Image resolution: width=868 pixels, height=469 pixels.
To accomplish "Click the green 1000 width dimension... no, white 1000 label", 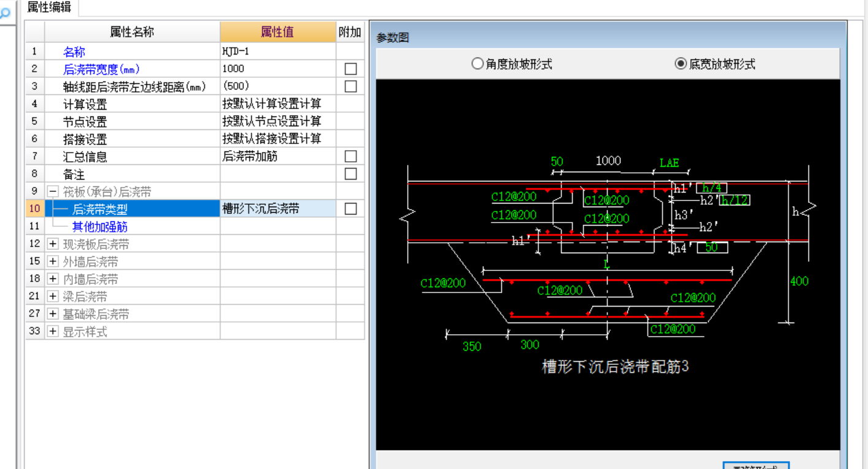I will click(x=608, y=161).
